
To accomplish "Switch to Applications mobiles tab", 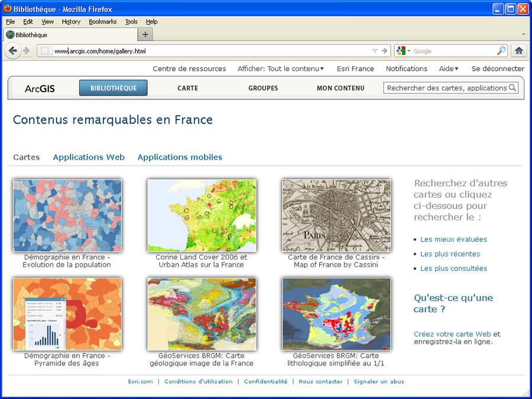I will pyautogui.click(x=180, y=157).
